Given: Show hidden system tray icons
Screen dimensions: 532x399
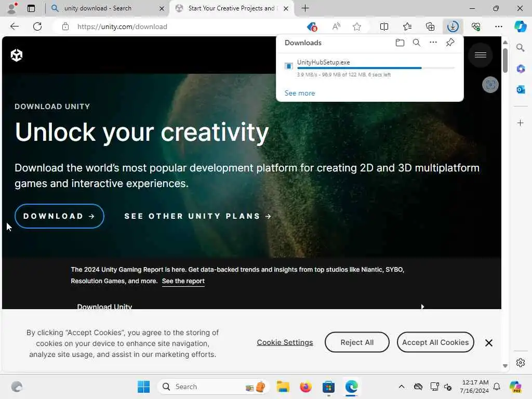Looking at the screenshot, I should 402,387.
